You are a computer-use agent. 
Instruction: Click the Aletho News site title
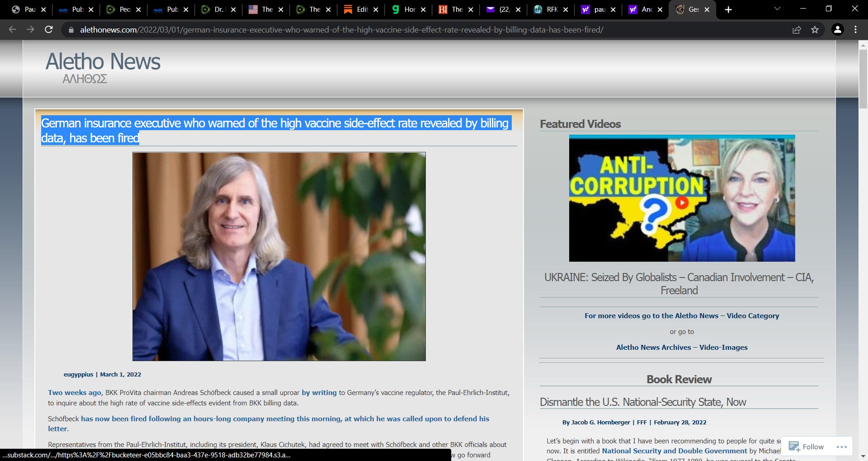point(103,61)
